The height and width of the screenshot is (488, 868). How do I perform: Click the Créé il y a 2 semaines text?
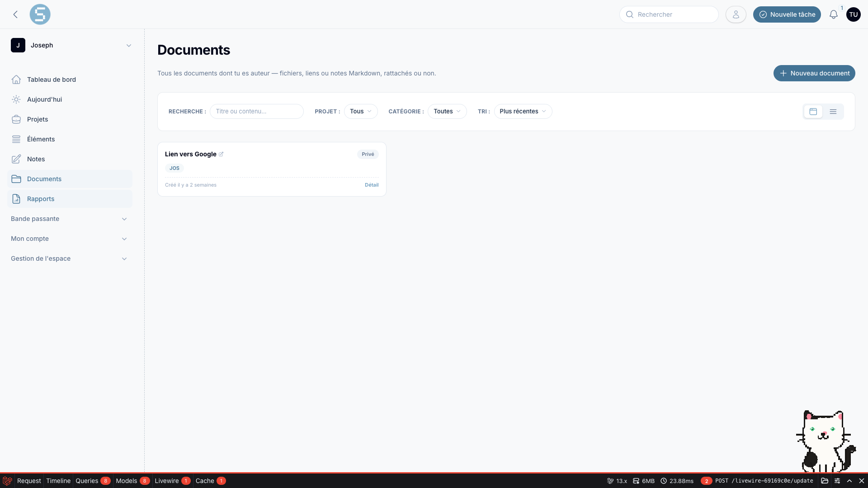coord(191,185)
